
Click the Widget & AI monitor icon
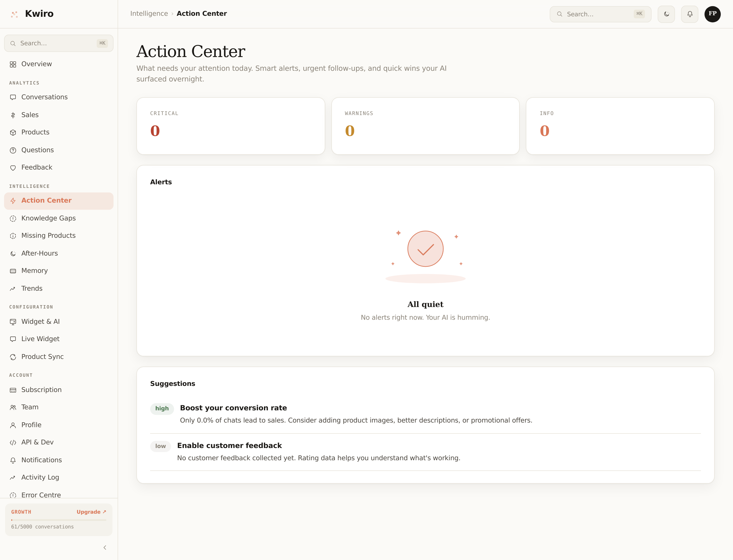[13, 322]
